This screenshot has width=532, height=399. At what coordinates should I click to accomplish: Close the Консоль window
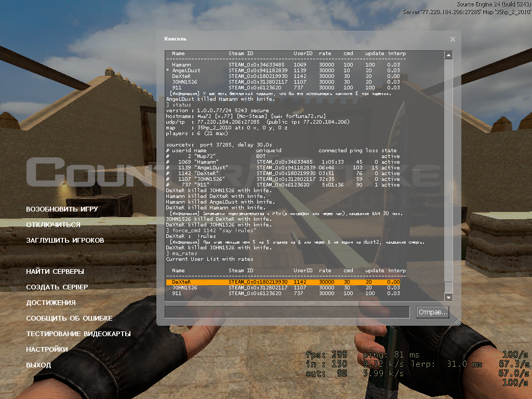[x=453, y=39]
